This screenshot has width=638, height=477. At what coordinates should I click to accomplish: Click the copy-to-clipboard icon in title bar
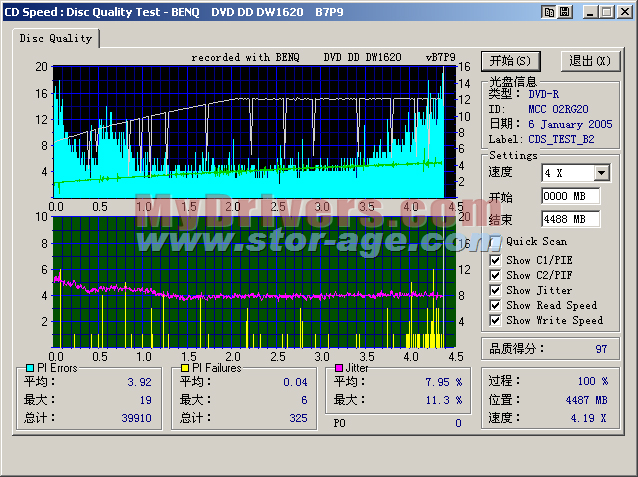coord(549,12)
